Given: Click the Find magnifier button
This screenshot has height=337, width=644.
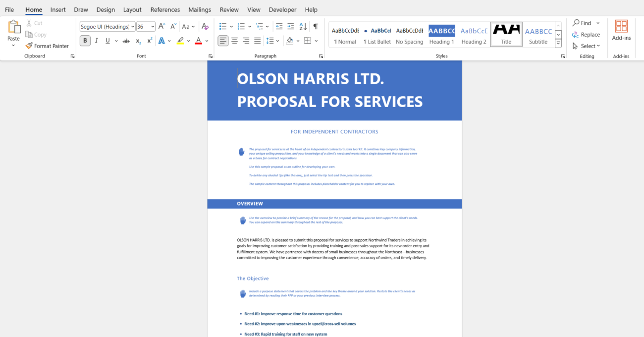Looking at the screenshot, I should [582, 23].
